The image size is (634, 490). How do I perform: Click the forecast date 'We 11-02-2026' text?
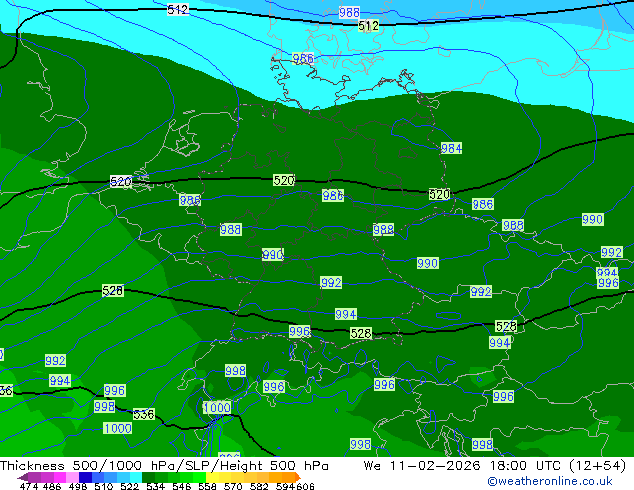[x=422, y=466]
